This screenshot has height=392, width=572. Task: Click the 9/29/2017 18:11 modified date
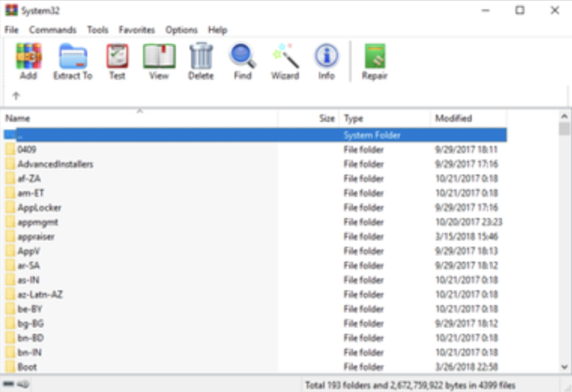(x=466, y=149)
